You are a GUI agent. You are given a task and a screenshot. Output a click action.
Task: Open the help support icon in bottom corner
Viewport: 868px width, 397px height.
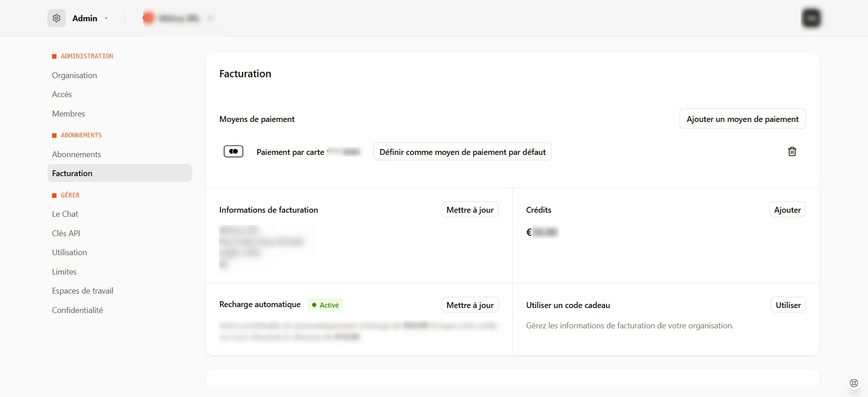coord(854,383)
